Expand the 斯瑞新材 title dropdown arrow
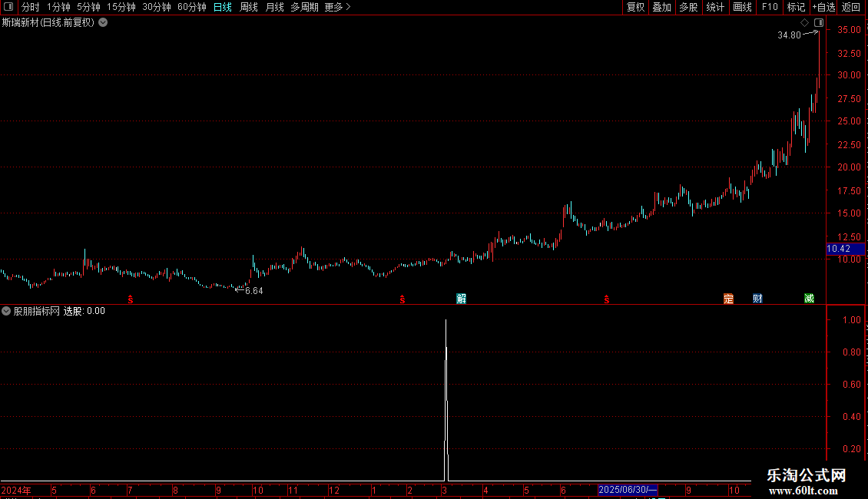This screenshot has width=868, height=499. point(103,23)
